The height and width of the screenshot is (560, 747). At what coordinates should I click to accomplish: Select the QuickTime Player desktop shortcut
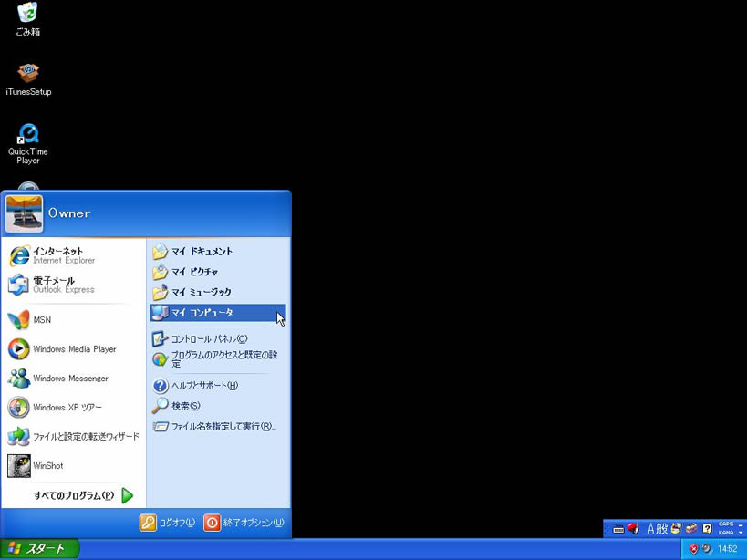coord(28,144)
